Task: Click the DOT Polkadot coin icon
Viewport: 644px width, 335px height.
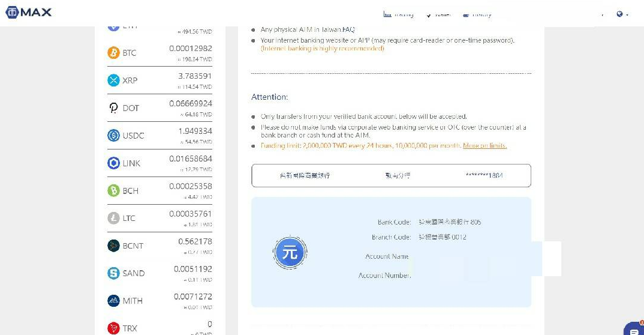Action: [x=113, y=107]
